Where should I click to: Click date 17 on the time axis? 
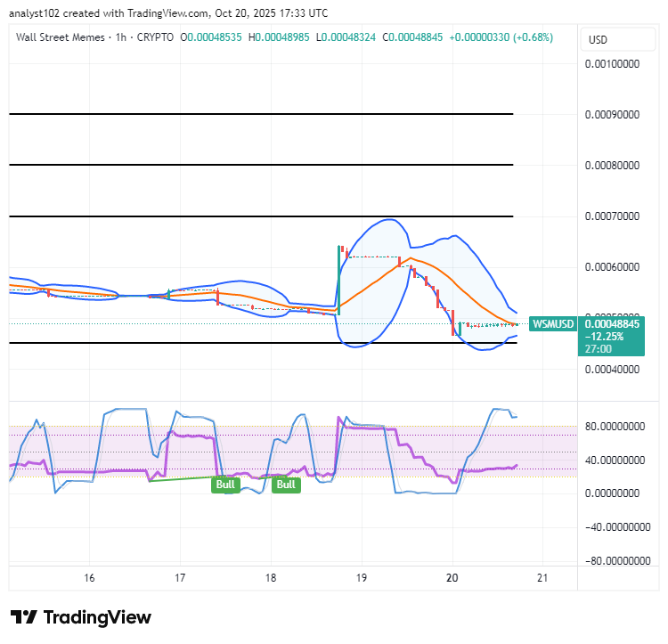180,578
